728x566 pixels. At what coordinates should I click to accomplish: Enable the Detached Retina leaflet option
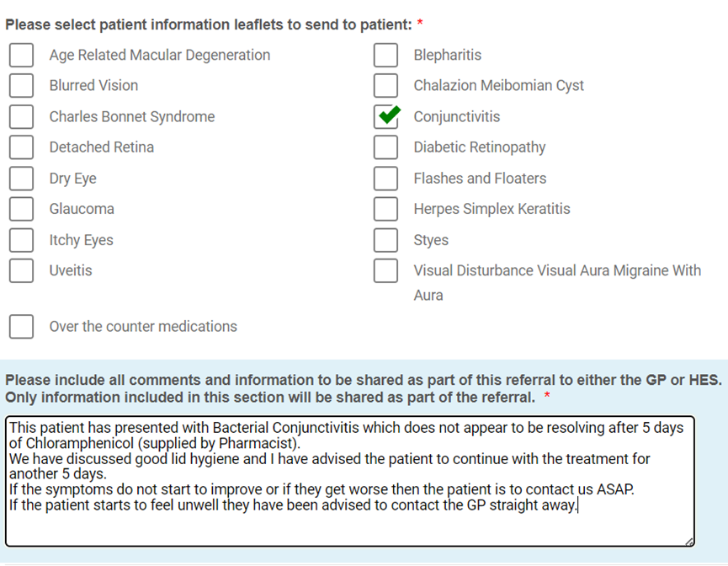point(21,147)
